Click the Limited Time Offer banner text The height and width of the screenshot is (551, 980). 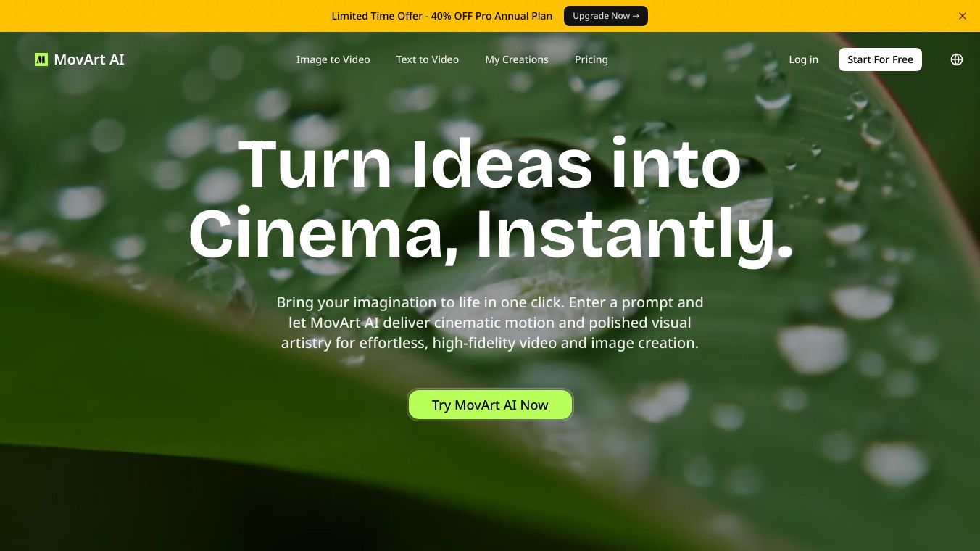[442, 16]
